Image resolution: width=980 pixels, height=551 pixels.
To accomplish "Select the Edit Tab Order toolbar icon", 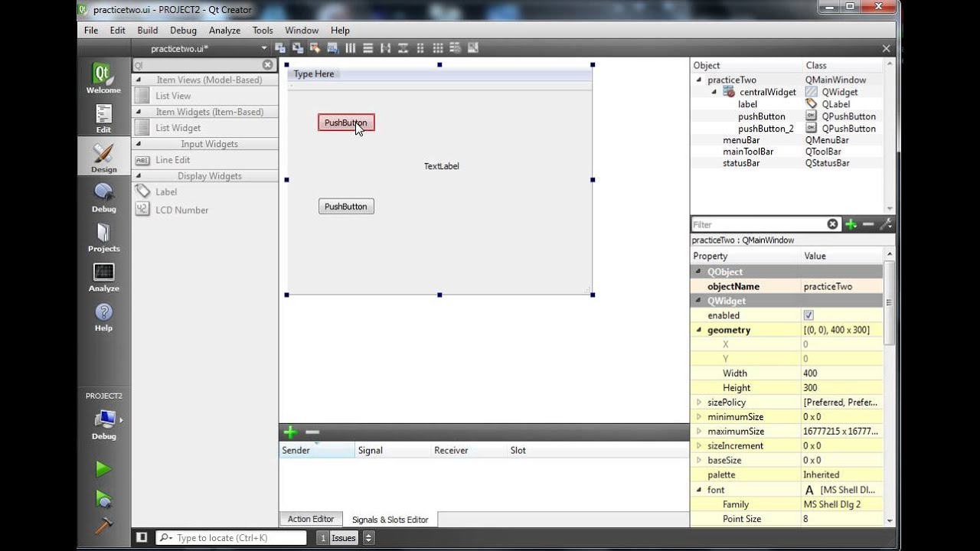I will [x=333, y=48].
